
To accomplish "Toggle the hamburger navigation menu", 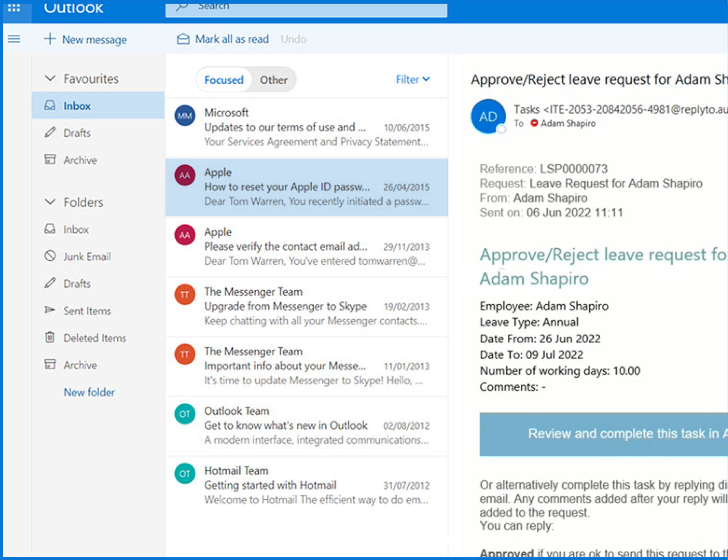I will [x=14, y=39].
